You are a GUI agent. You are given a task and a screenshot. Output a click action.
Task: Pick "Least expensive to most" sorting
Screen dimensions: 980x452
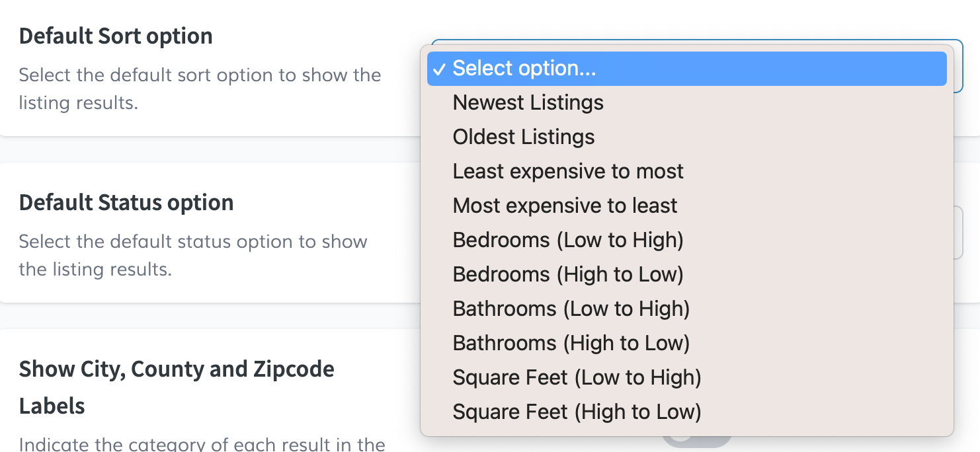click(x=567, y=172)
